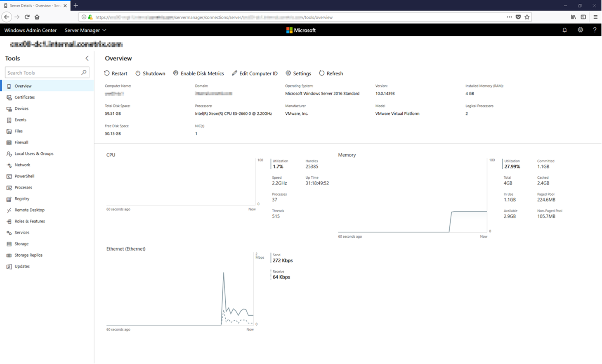Select the Storage tool icon

[9, 244]
